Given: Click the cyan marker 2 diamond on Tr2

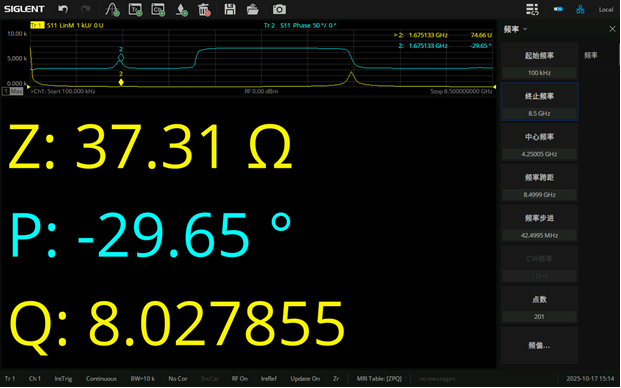Looking at the screenshot, I should click(121, 58).
